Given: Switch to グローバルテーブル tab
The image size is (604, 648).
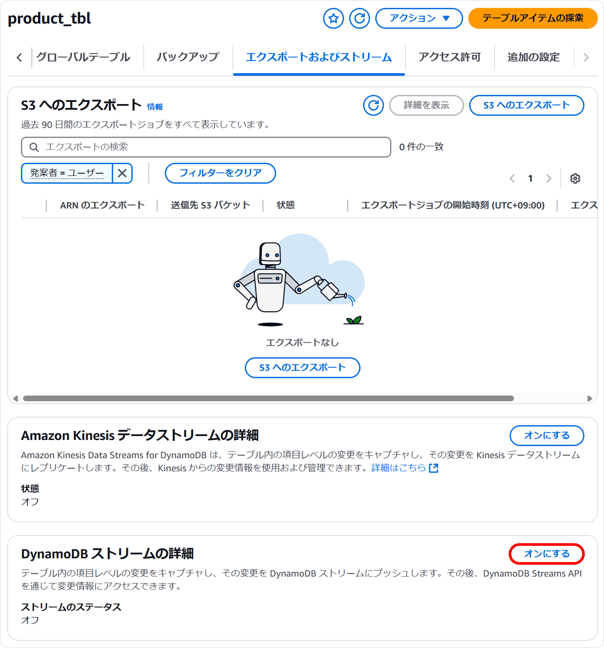Looking at the screenshot, I should [x=83, y=57].
